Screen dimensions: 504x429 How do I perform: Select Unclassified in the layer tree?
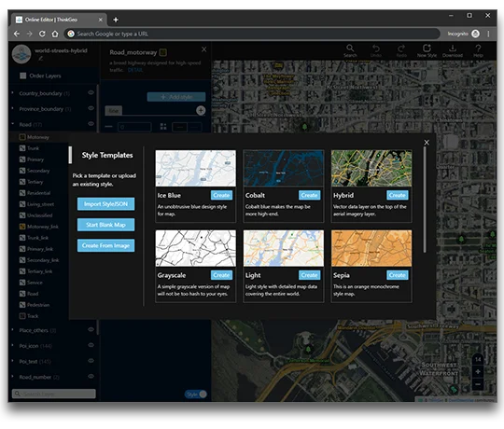(39, 215)
